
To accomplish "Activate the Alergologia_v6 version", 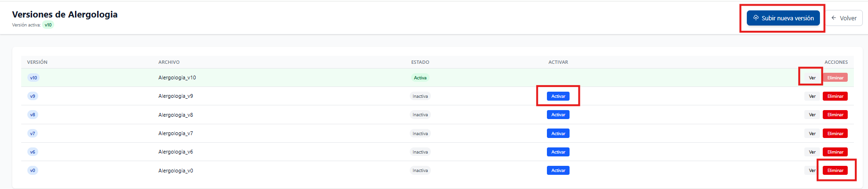I will [558, 152].
